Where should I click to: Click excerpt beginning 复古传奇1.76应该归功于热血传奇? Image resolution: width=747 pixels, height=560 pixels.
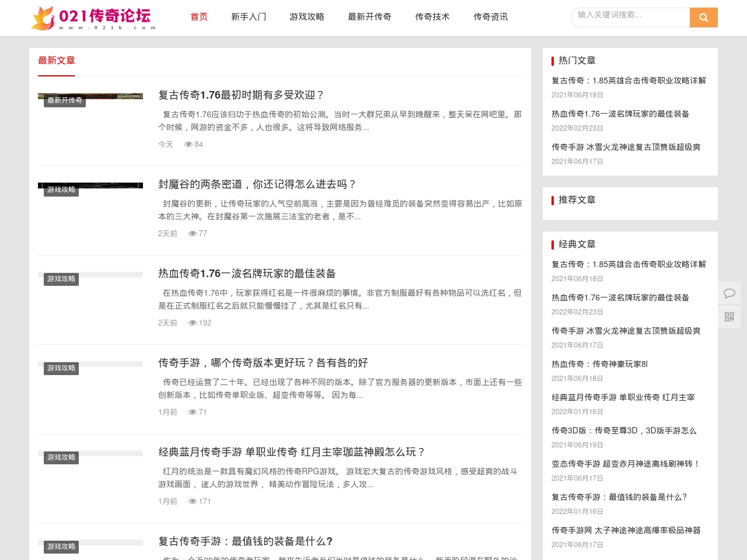pyautogui.click(x=340, y=121)
